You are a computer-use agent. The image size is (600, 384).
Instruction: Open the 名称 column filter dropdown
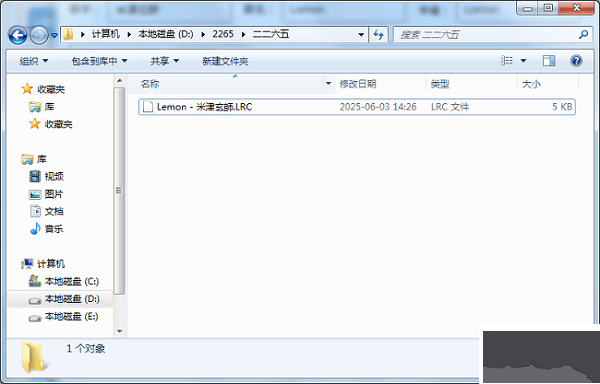tap(328, 84)
